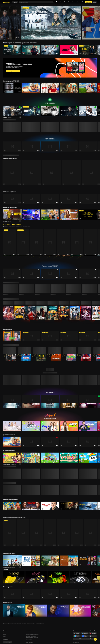Screen dimensions: 100x644
Task: Open the Артист poster card
Action: tap(64, 313)
